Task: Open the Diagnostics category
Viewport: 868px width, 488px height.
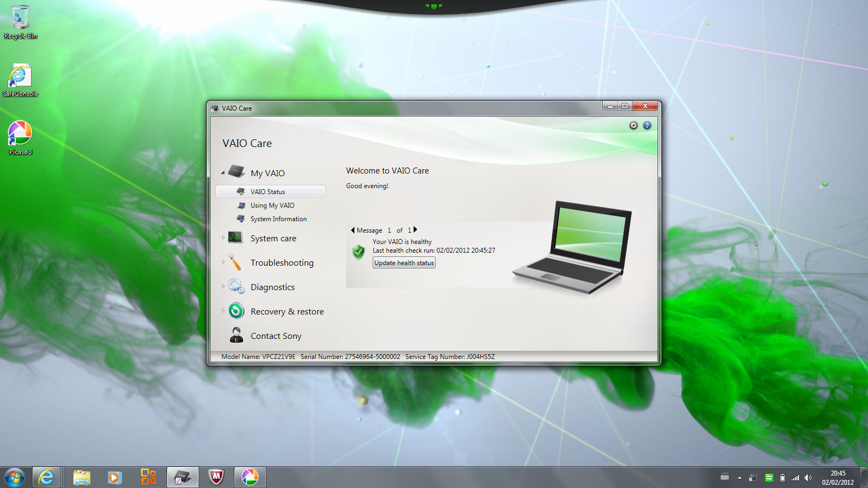Action: pyautogui.click(x=273, y=287)
